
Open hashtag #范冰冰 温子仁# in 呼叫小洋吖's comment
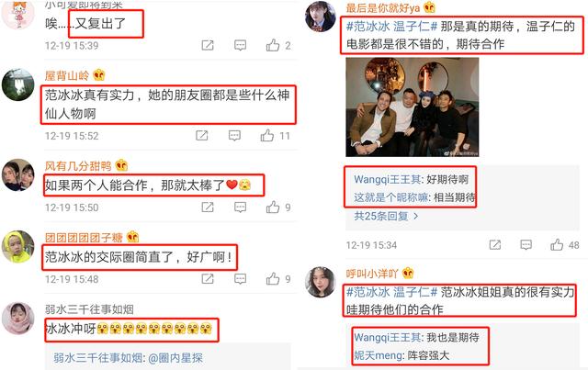coord(391,292)
